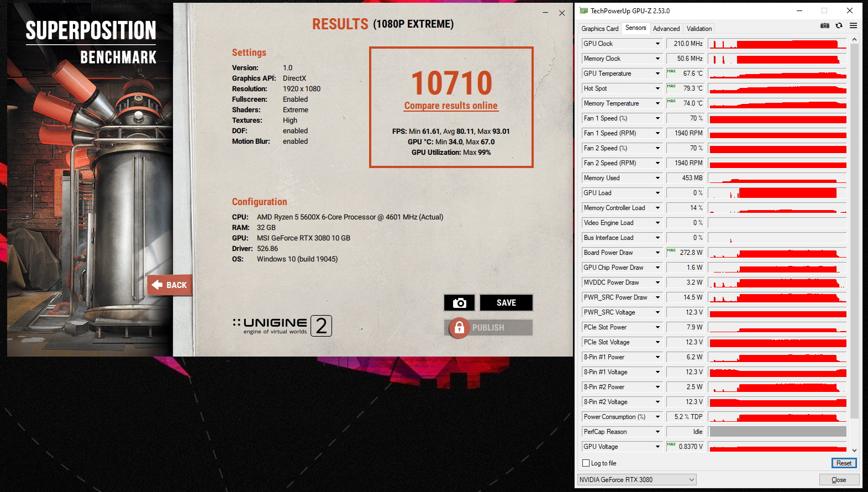Screen dimensions: 868x492
Task: Click the GPU-Z title bar app icon
Action: (583, 11)
